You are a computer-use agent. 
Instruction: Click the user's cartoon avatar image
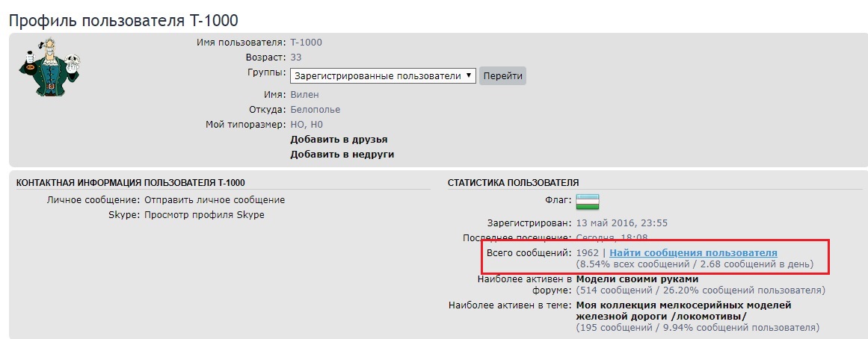point(49,67)
